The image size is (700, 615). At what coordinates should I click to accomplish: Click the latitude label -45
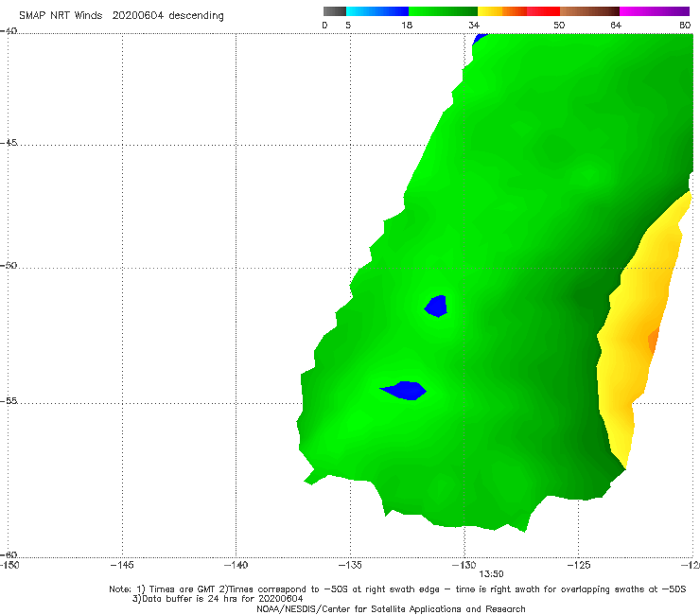[x=9, y=143]
